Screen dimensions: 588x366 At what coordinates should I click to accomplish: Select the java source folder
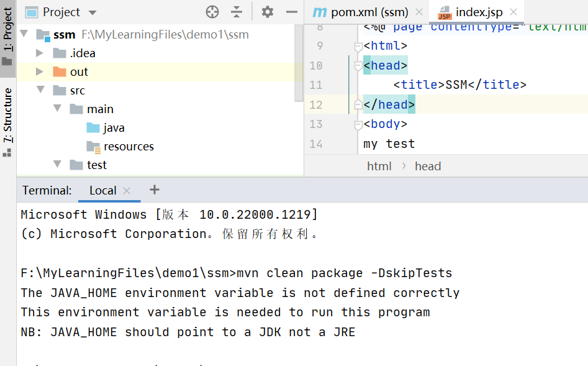tap(106, 127)
